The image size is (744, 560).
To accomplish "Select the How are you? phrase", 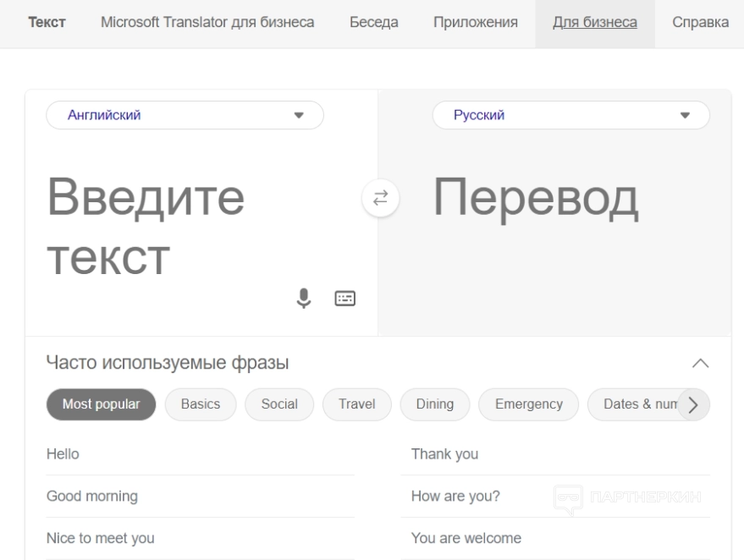I will pos(455,497).
